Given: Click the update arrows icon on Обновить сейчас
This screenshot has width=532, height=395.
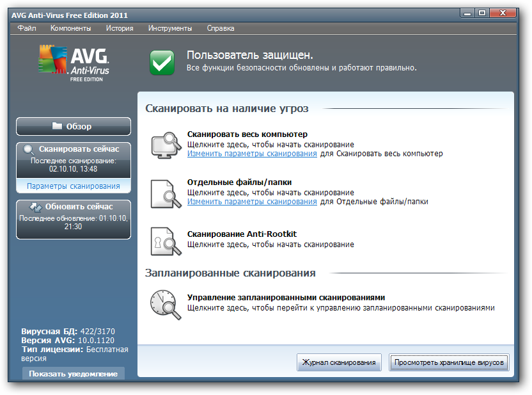Looking at the screenshot, I should tap(35, 207).
